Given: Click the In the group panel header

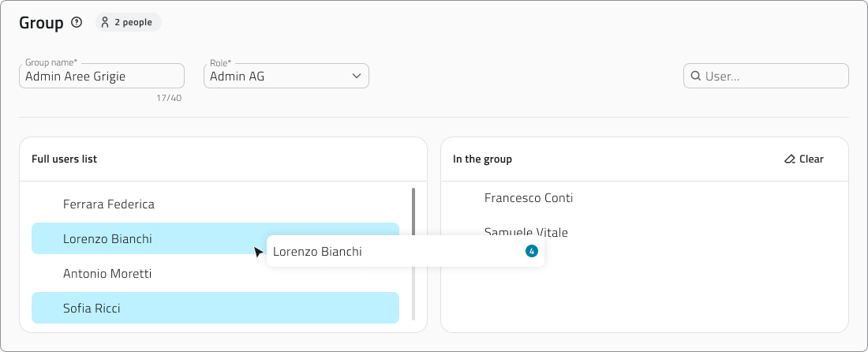Looking at the screenshot, I should coord(482,159).
